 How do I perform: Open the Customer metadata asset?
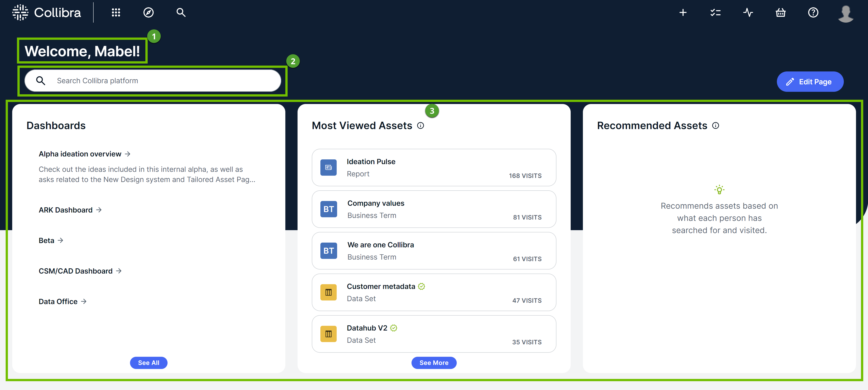point(434,292)
